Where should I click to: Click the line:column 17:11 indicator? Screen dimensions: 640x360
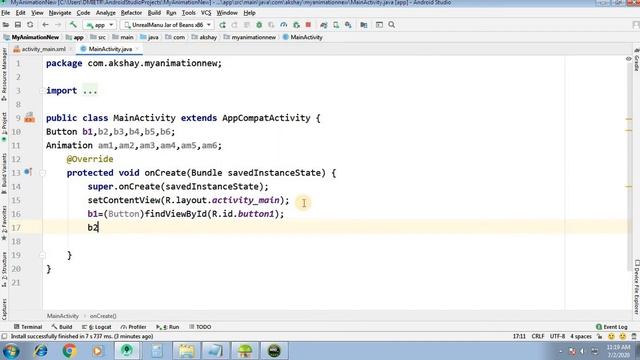click(x=519, y=336)
